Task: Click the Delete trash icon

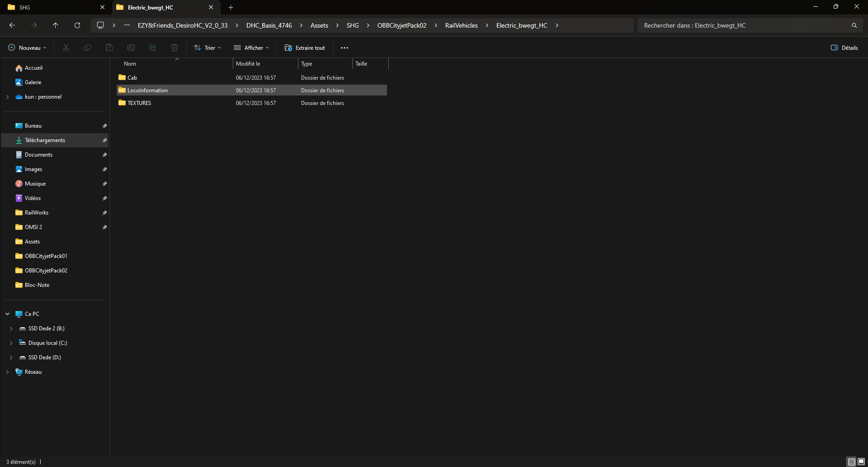Action: click(175, 48)
